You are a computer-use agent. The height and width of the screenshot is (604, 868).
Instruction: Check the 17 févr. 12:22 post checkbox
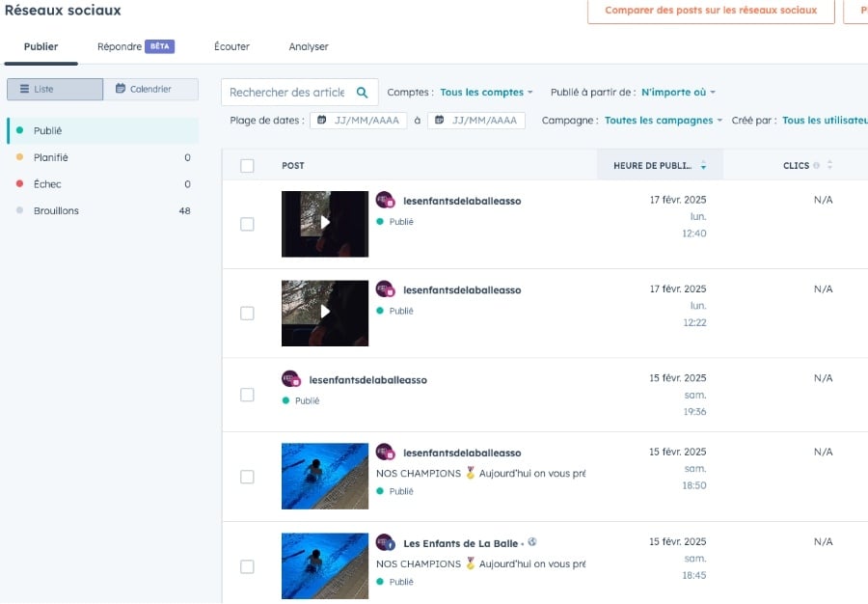click(x=247, y=314)
